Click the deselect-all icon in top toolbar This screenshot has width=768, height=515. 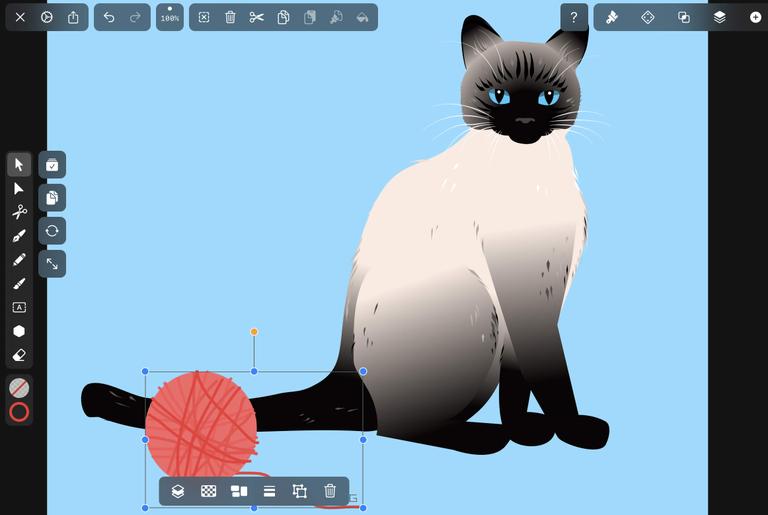[x=204, y=18]
